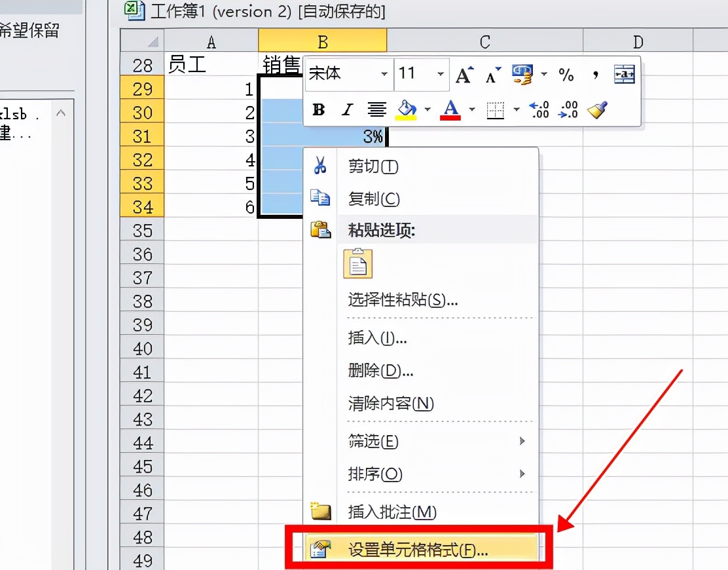Decrease font size in mini toolbar

click(x=493, y=74)
